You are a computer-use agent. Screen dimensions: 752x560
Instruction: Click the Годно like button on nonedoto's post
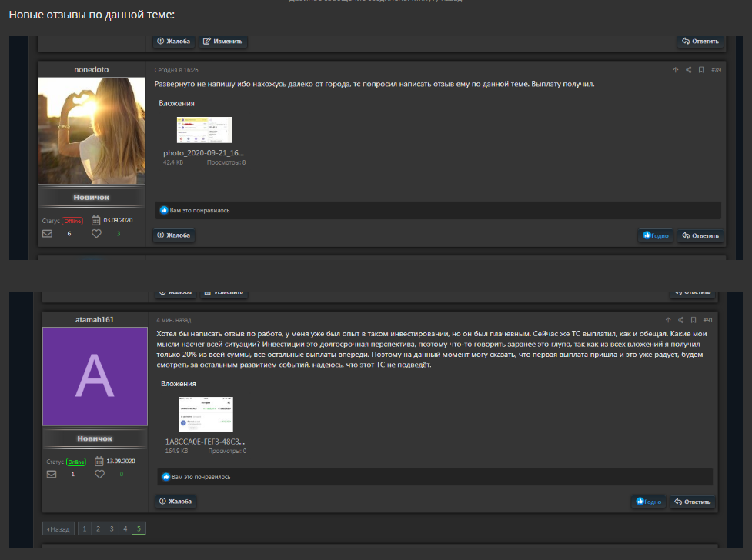click(x=656, y=235)
